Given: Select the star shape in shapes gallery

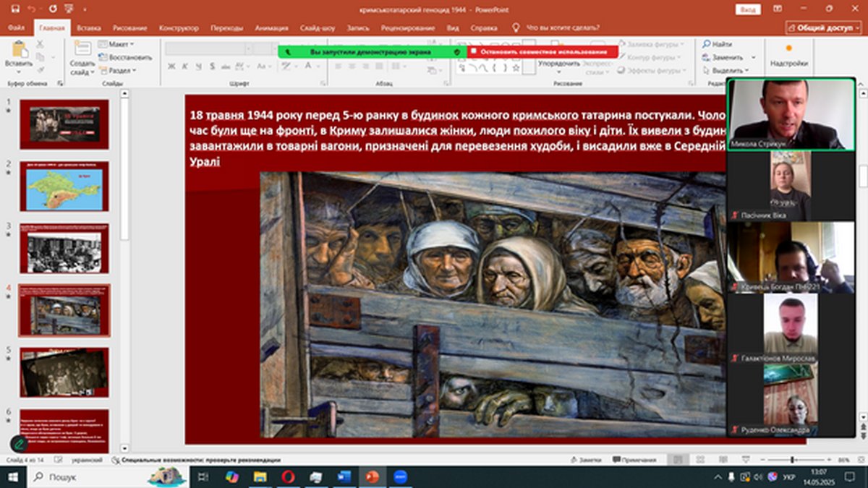Looking at the screenshot, I should tap(516, 67).
